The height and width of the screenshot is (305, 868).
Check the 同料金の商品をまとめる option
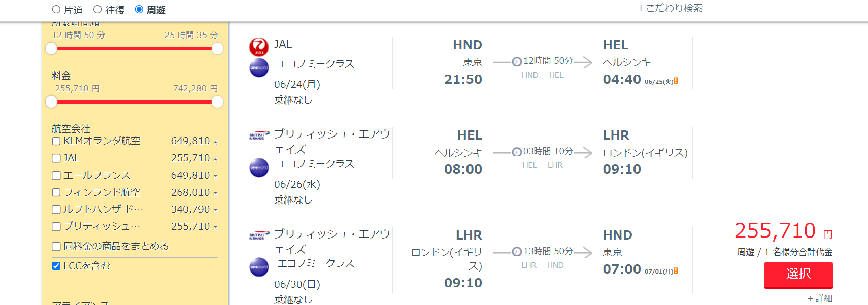56,247
